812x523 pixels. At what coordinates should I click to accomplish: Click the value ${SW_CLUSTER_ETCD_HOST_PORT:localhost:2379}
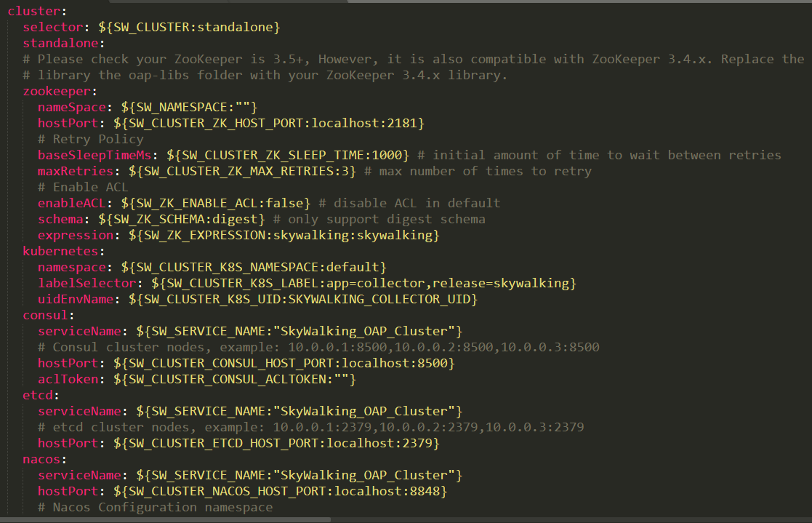click(x=276, y=444)
